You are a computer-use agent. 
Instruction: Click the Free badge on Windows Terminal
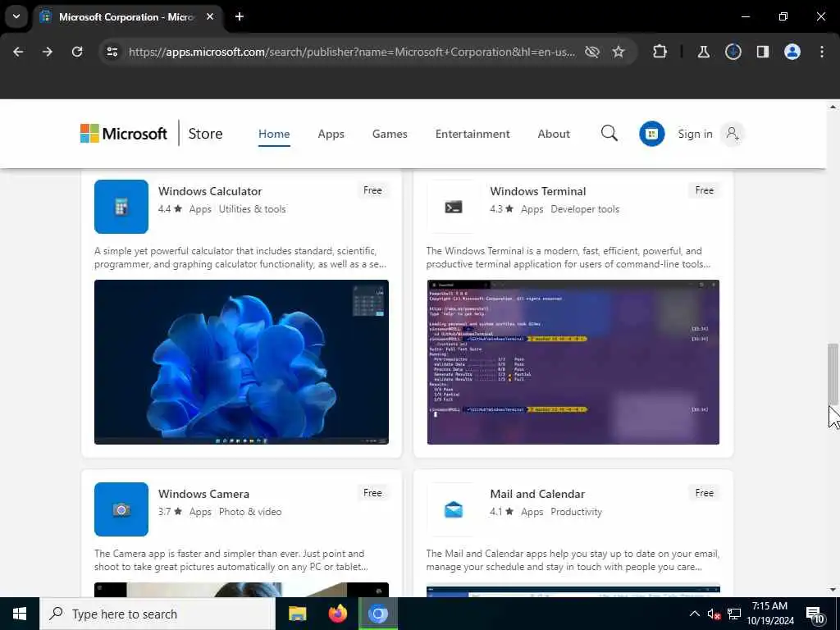click(x=704, y=190)
